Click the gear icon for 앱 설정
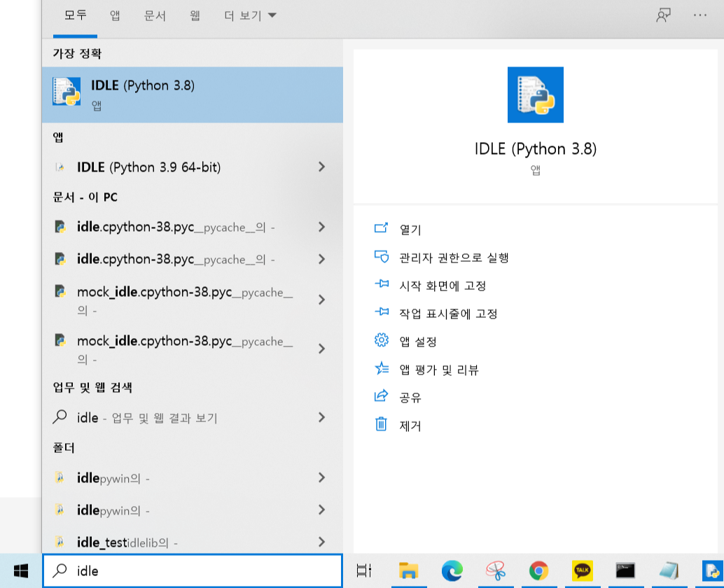Image resolution: width=724 pixels, height=588 pixels. [x=382, y=341]
